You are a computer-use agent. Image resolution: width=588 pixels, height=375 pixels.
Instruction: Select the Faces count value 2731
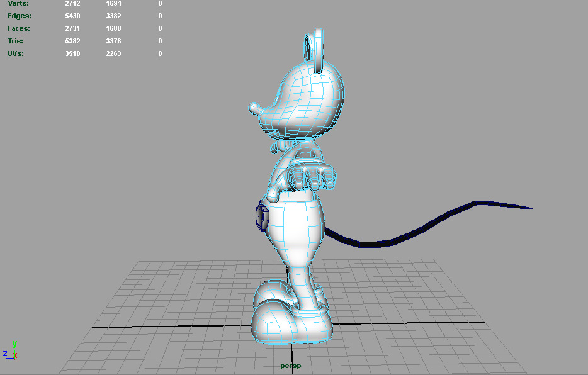(73, 28)
